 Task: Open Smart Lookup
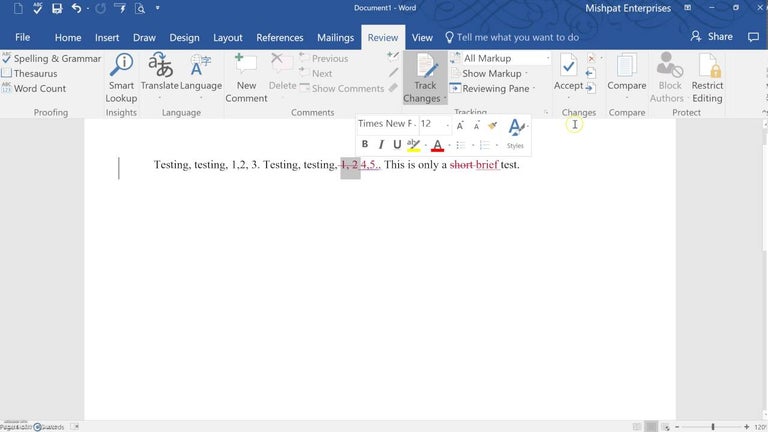[121, 78]
